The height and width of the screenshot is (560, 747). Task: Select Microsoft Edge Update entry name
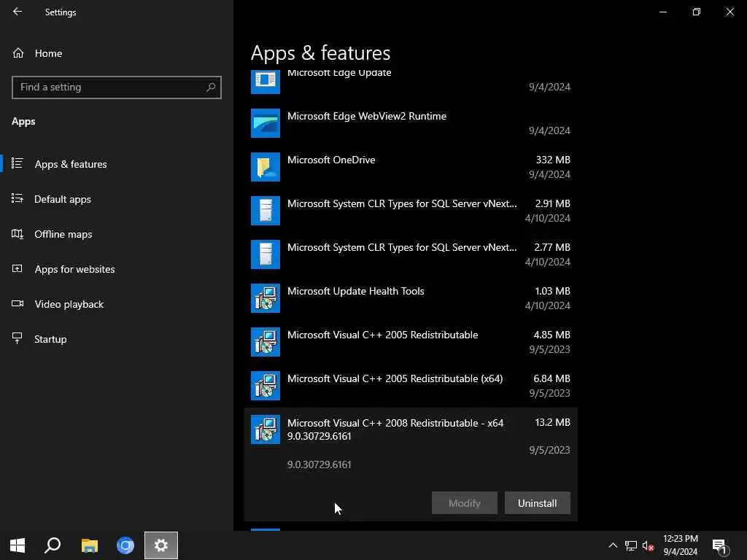tap(339, 73)
